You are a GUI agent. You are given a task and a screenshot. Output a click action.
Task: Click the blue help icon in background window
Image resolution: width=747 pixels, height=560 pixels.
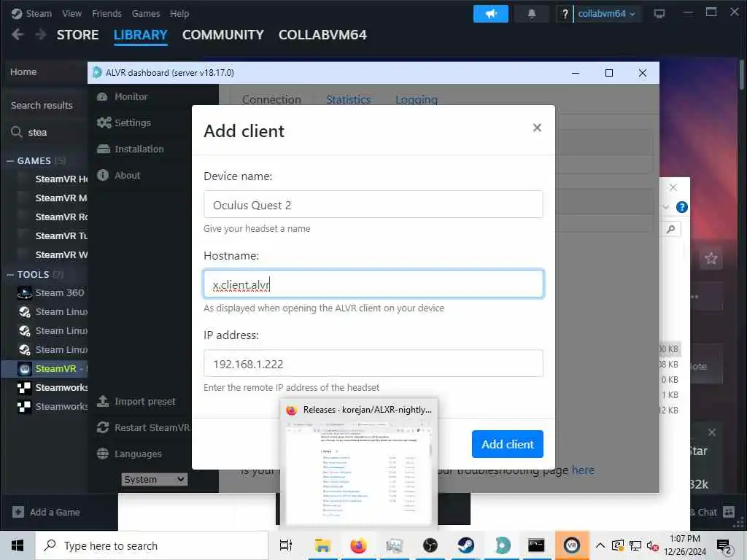coord(682,207)
